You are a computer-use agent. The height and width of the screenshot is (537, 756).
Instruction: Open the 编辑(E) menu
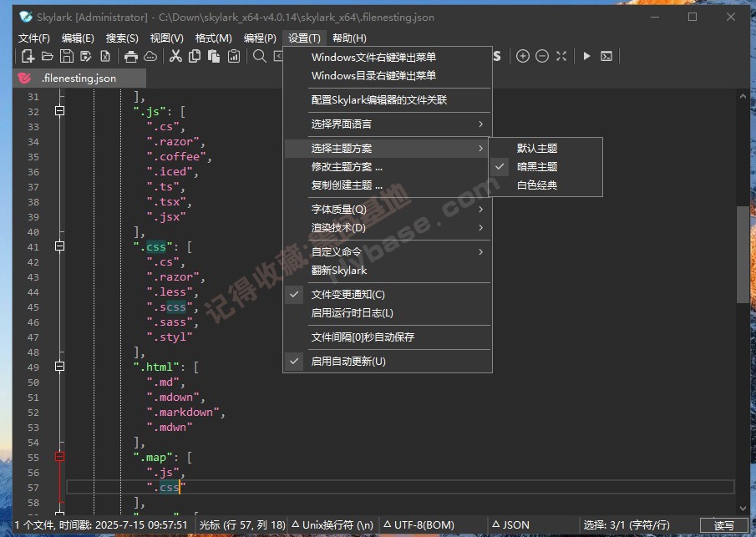tap(78, 38)
